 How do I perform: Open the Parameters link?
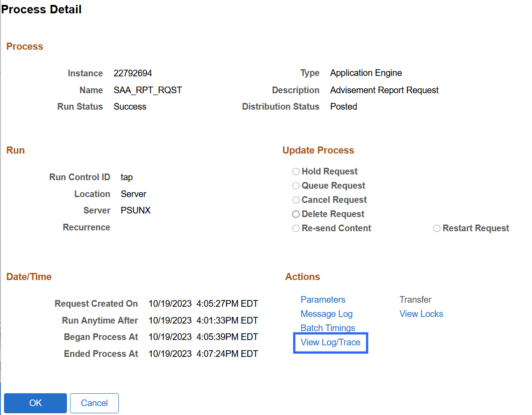pyautogui.click(x=323, y=300)
